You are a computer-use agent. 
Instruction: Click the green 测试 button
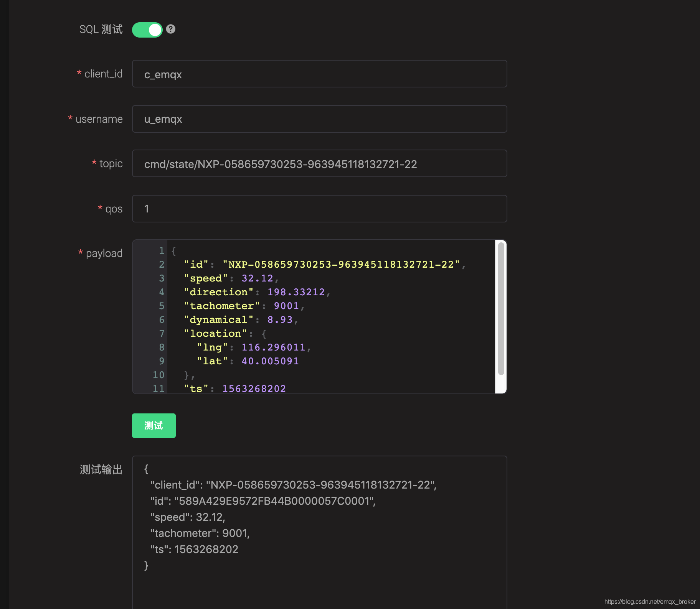coord(154,426)
